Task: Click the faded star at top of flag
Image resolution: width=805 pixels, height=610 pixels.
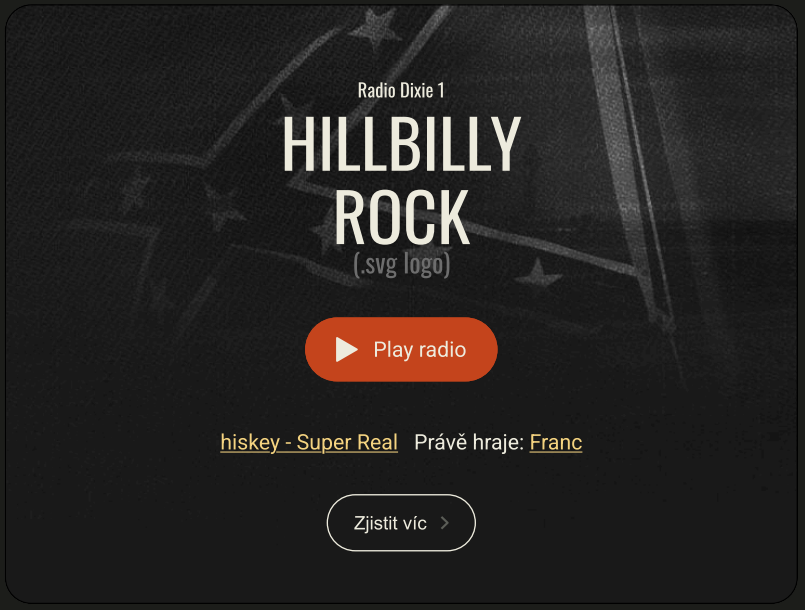Action: pos(374,30)
